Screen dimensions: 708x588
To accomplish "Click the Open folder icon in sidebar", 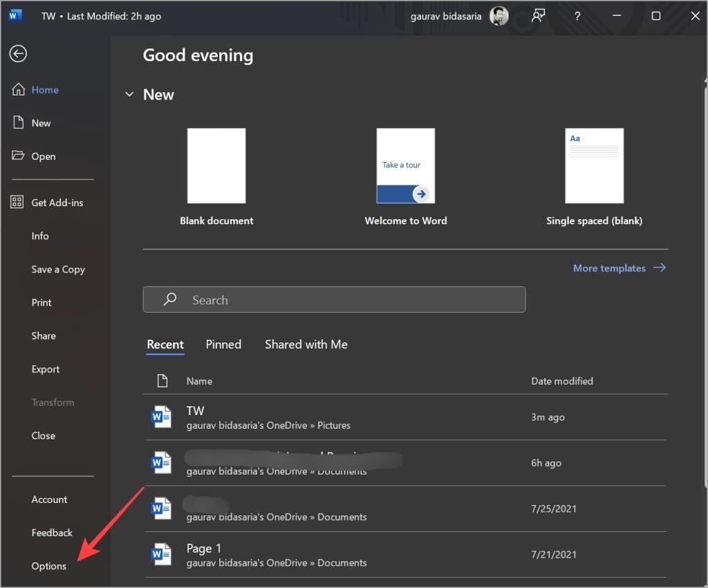I will coord(17,156).
